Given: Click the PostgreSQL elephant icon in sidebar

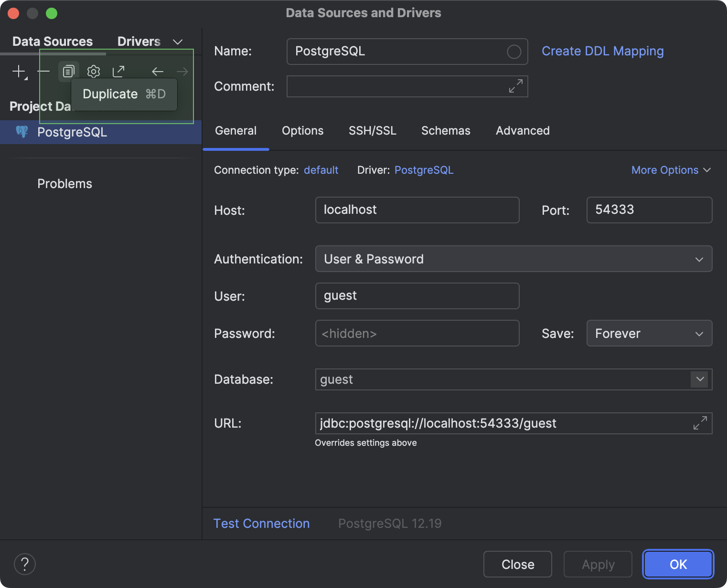Looking at the screenshot, I should [x=22, y=132].
